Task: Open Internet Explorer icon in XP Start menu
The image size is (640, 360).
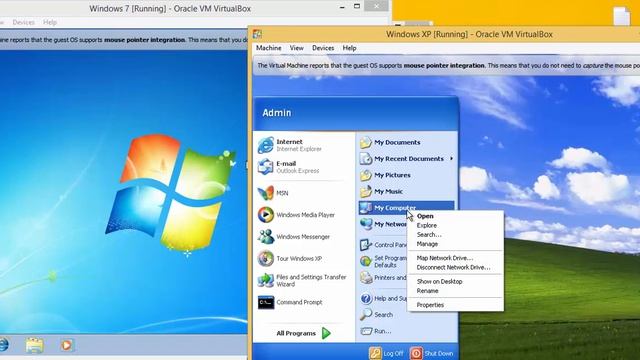Action: pyautogui.click(x=266, y=145)
